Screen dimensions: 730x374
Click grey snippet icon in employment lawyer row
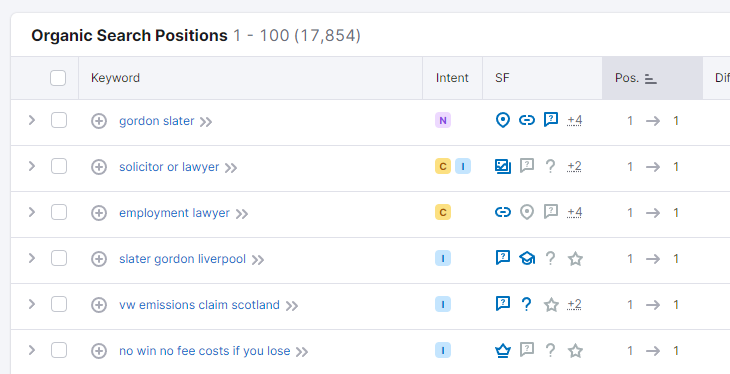pyautogui.click(x=551, y=211)
